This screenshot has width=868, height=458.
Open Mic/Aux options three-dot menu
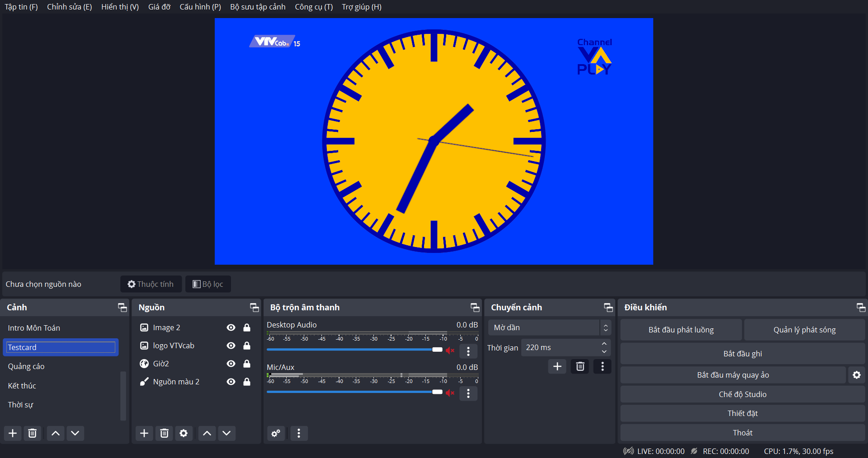click(468, 393)
